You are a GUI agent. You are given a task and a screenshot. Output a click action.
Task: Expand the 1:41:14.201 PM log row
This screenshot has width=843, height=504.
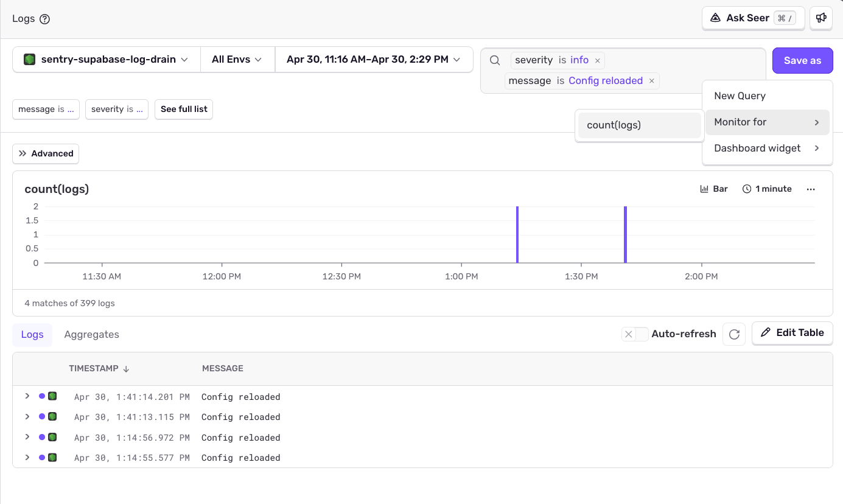pyautogui.click(x=27, y=396)
